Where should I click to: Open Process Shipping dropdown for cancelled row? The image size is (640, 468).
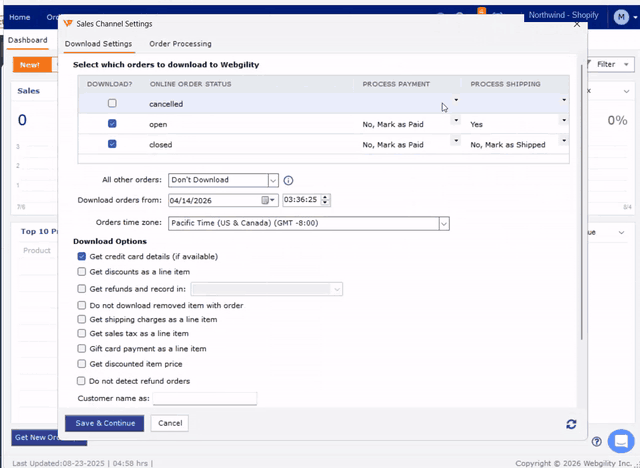click(x=564, y=100)
